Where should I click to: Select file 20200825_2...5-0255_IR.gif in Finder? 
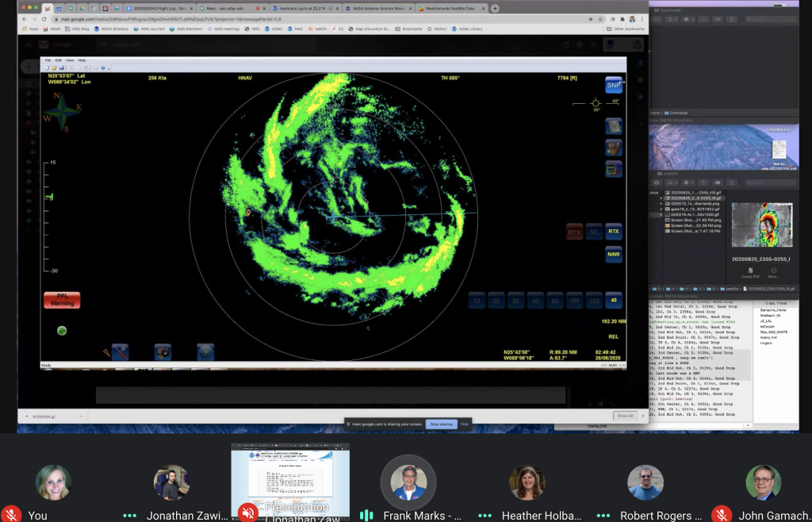695,198
